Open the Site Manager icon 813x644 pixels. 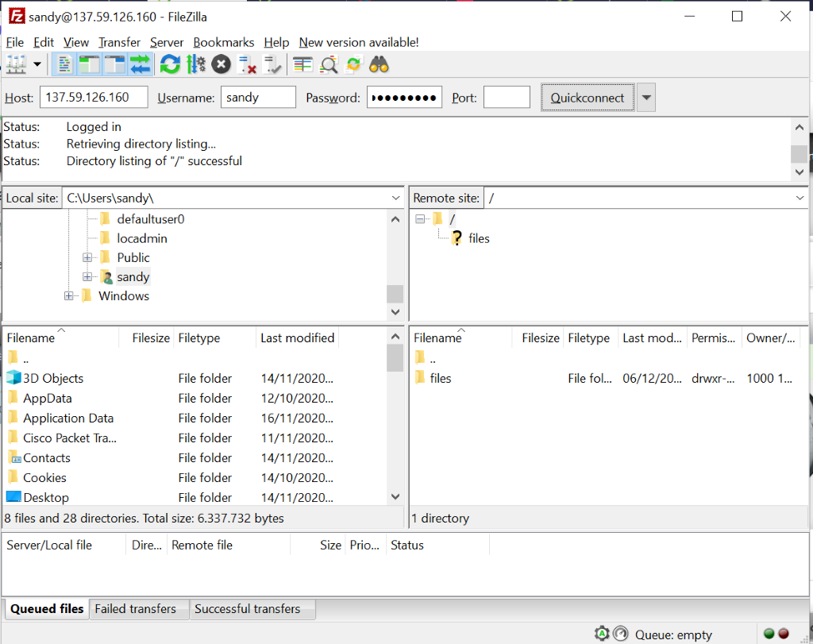[x=16, y=65]
